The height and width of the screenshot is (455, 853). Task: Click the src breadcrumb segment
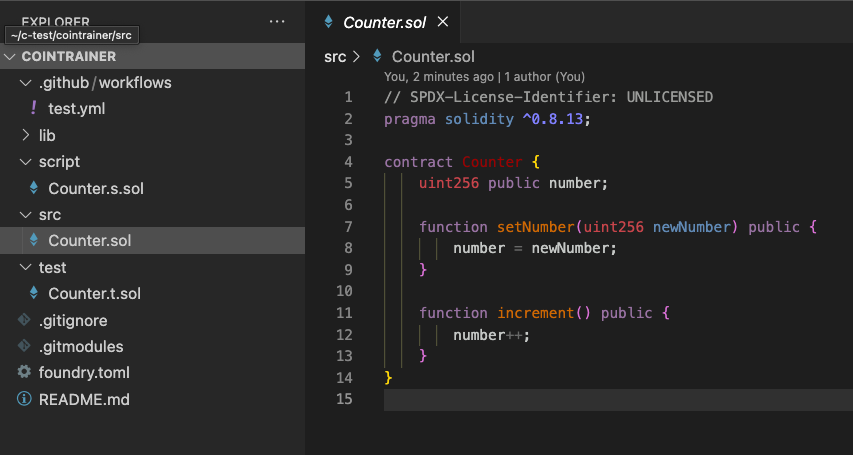[335, 57]
